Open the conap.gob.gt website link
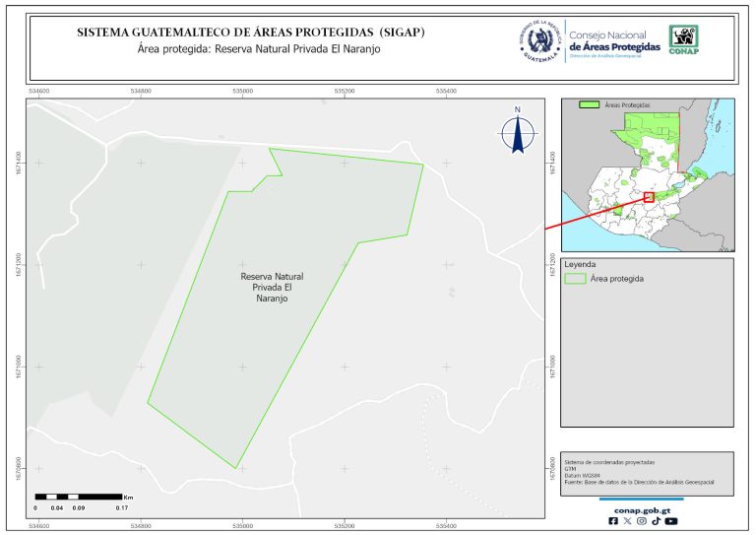 [x=643, y=509]
